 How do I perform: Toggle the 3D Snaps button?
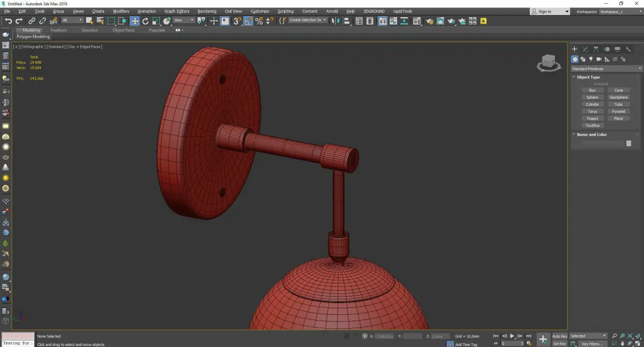[237, 21]
